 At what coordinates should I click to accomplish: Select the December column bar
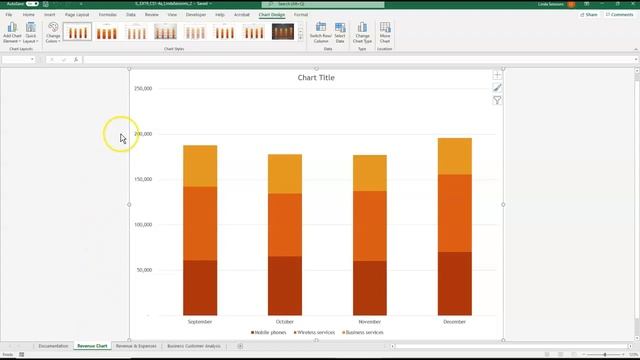[x=455, y=227]
